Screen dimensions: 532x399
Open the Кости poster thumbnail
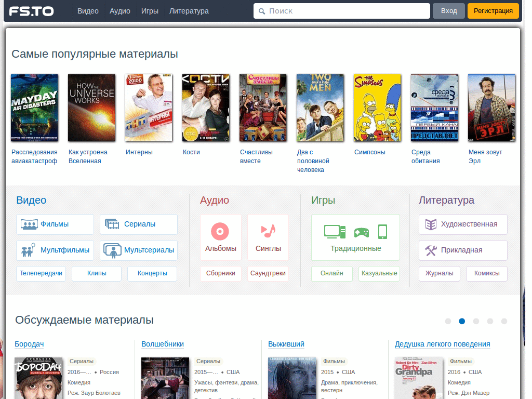pyautogui.click(x=206, y=108)
